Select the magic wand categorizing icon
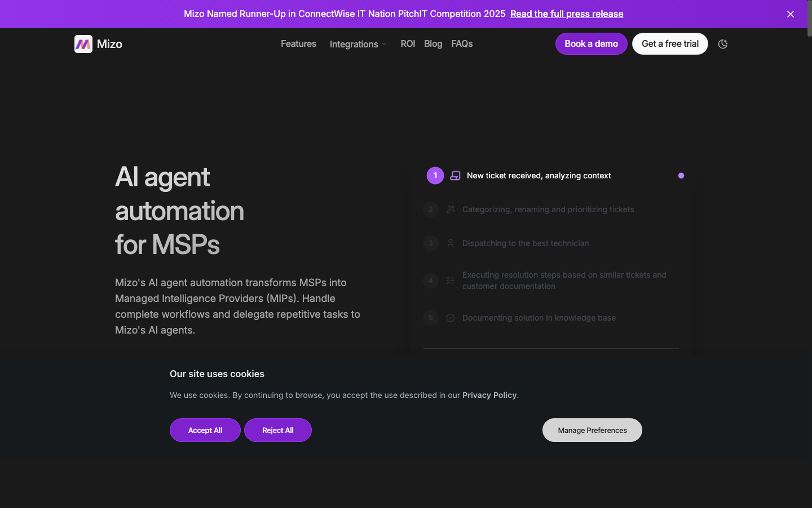Image resolution: width=812 pixels, height=508 pixels. tap(451, 209)
